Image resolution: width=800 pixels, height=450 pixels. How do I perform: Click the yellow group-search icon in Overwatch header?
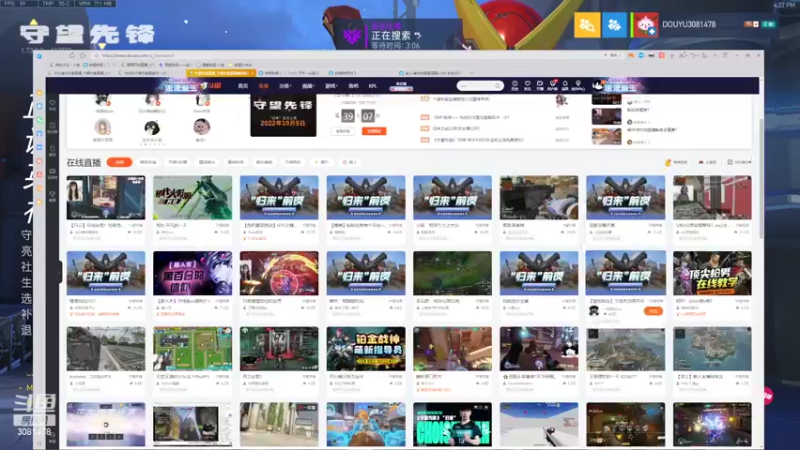(x=587, y=24)
